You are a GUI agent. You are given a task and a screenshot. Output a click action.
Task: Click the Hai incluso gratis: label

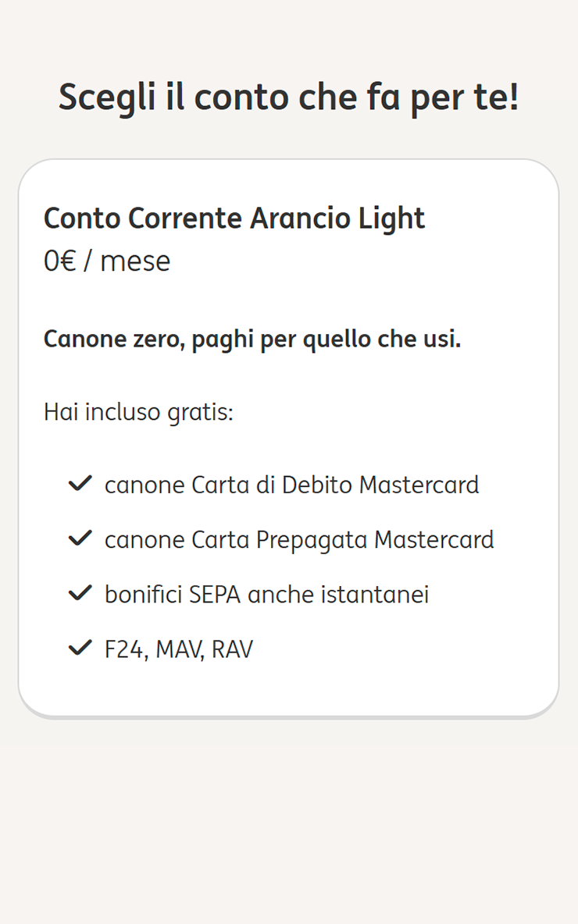tap(138, 413)
